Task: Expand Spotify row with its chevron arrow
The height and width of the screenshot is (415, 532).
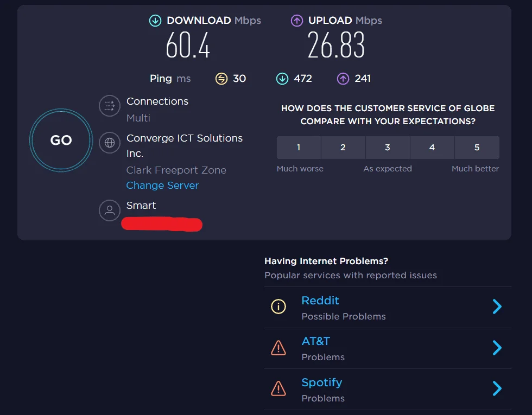Action: [497, 388]
